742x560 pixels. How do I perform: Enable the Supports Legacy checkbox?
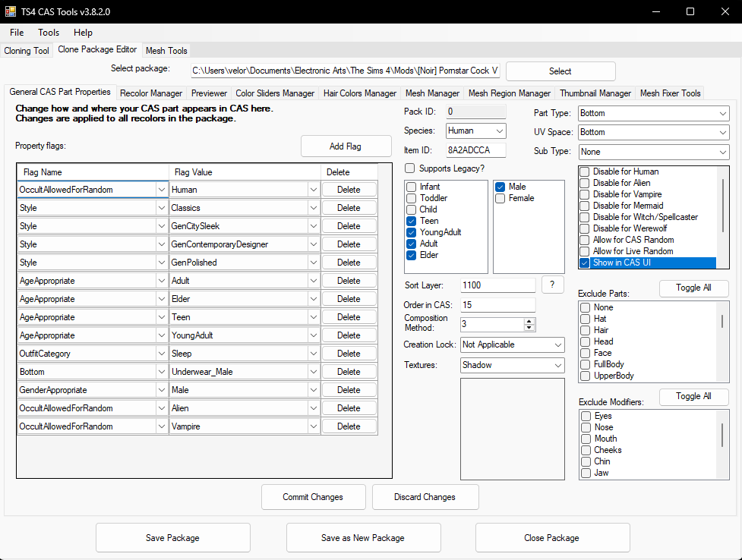click(410, 168)
